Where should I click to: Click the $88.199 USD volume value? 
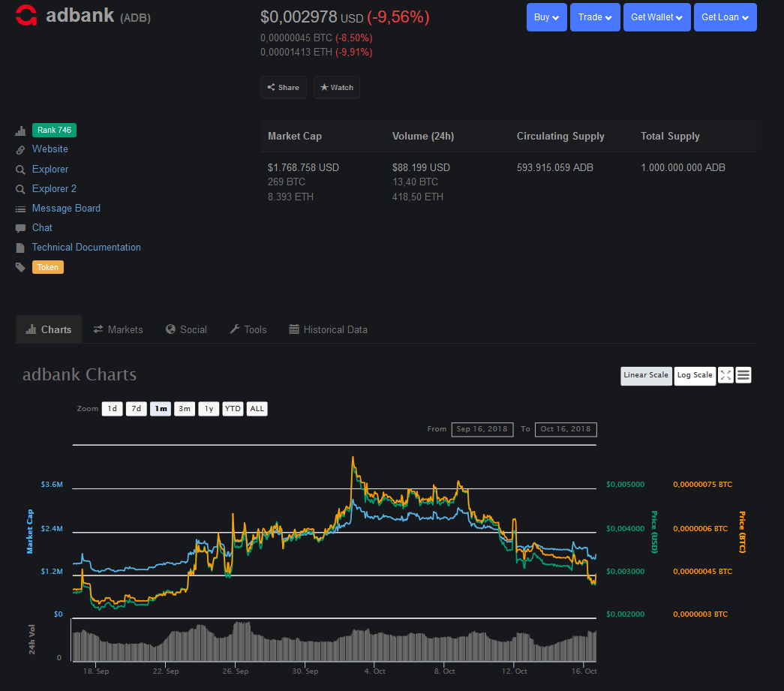click(x=421, y=167)
